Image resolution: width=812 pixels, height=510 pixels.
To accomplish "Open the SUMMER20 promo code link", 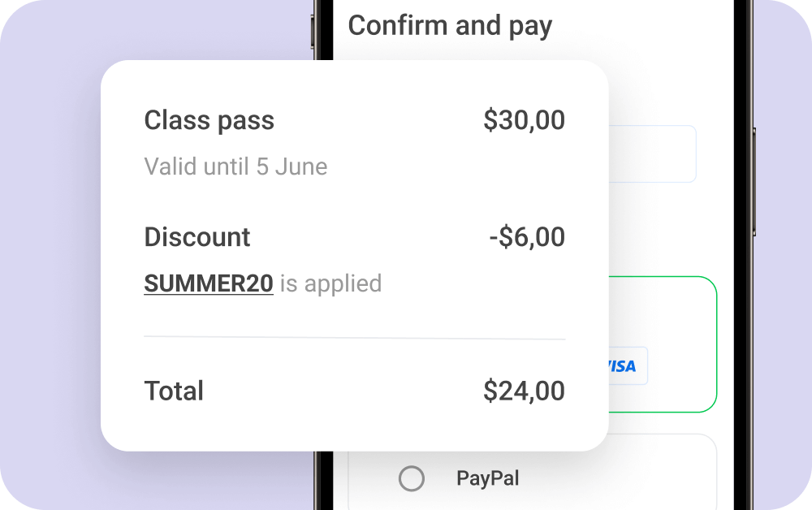I will (209, 283).
